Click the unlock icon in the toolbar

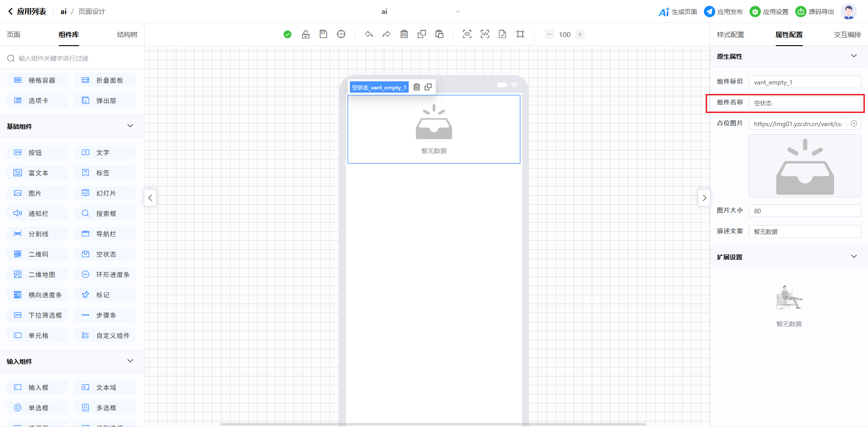click(306, 34)
